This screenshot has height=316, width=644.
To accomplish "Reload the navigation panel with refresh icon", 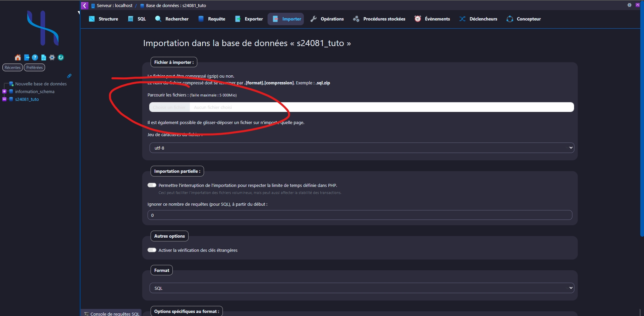I will point(61,57).
